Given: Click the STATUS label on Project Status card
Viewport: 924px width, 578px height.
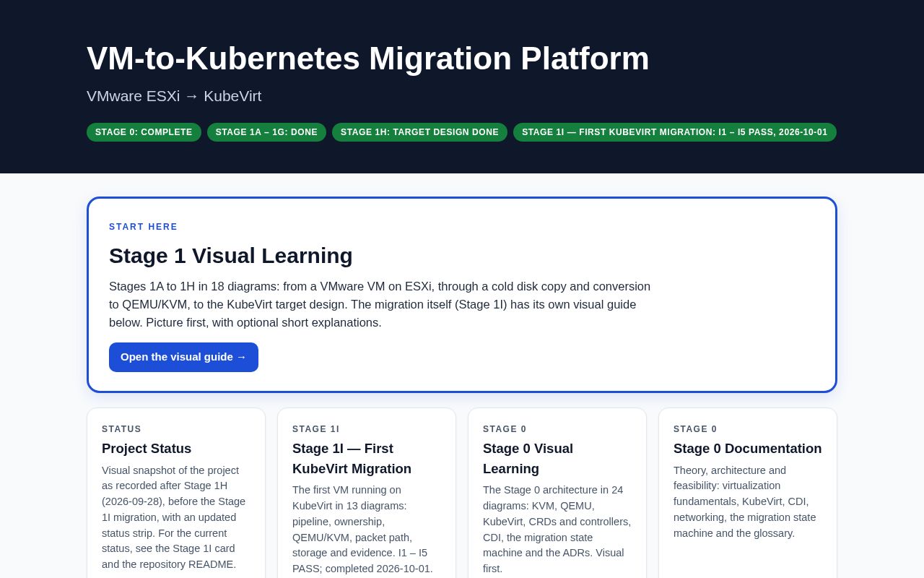Looking at the screenshot, I should pos(121,429).
